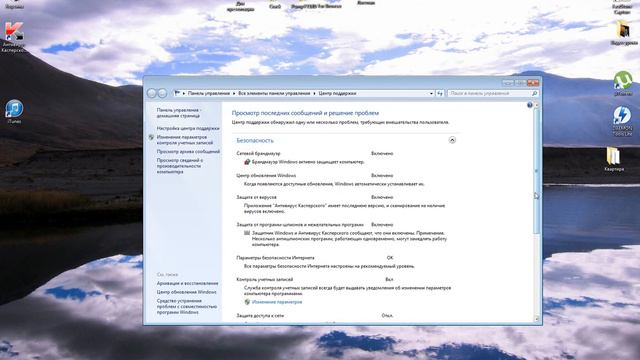Expand the breadcrumb arrow after Все элементы панели управления

pos(314,93)
